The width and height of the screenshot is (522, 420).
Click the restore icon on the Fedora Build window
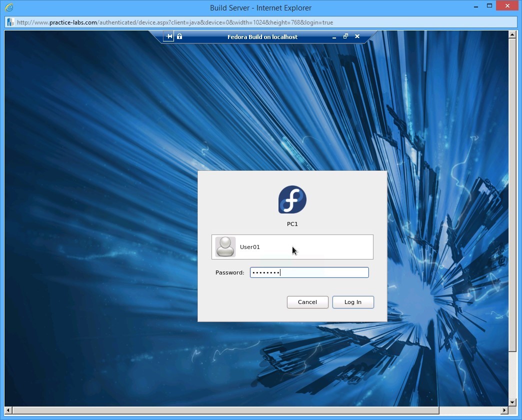pyautogui.click(x=345, y=36)
